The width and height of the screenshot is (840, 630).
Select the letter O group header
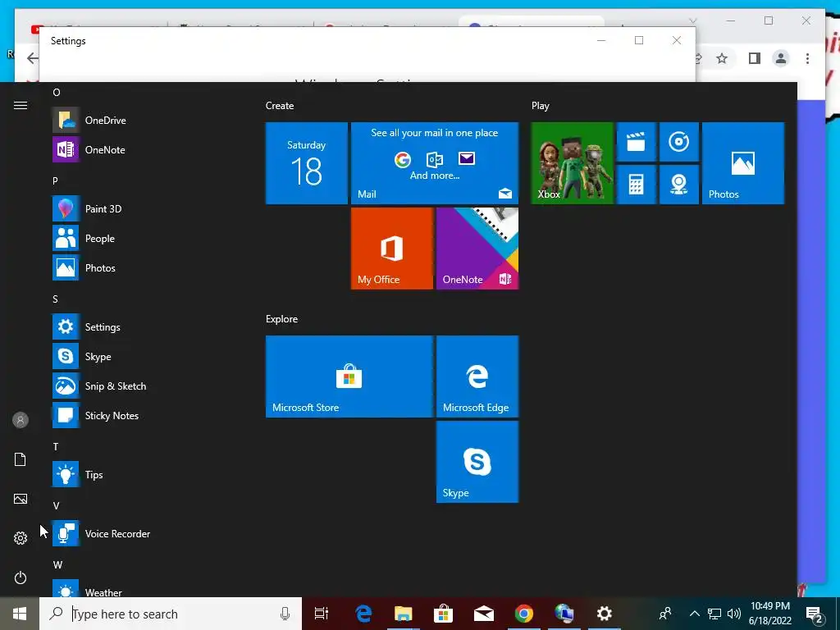coord(57,92)
